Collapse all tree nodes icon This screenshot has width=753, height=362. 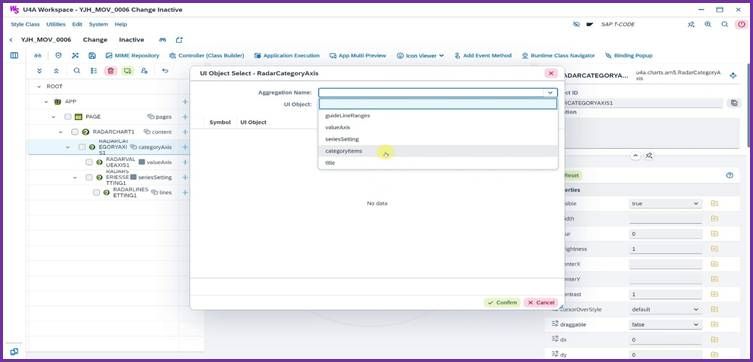coord(56,71)
